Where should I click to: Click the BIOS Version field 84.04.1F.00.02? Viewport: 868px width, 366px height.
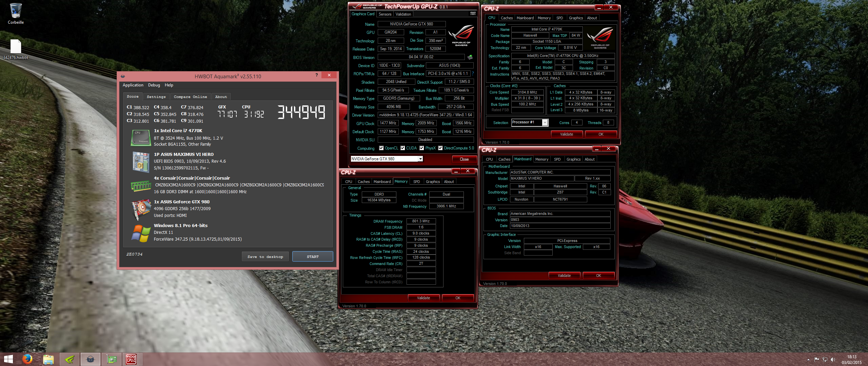point(421,57)
